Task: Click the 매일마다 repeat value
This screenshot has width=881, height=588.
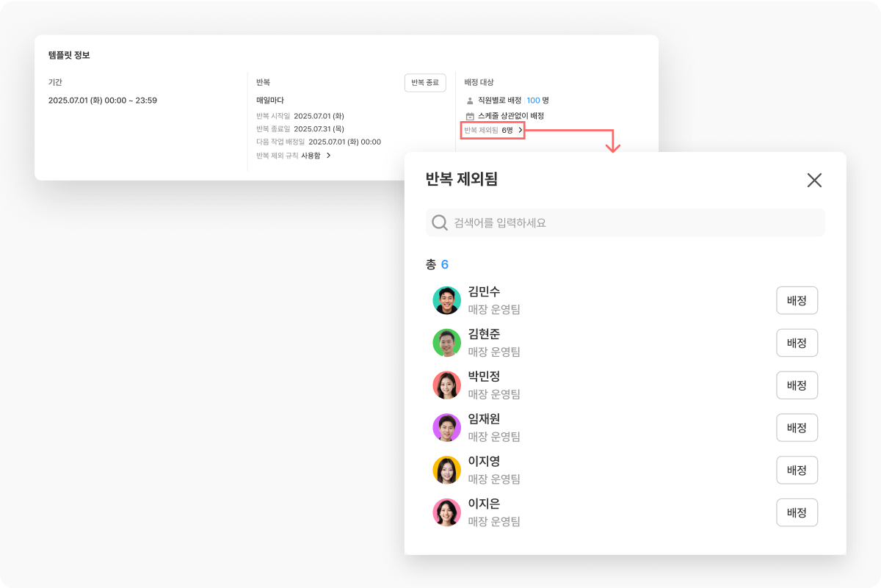Action: (x=270, y=101)
